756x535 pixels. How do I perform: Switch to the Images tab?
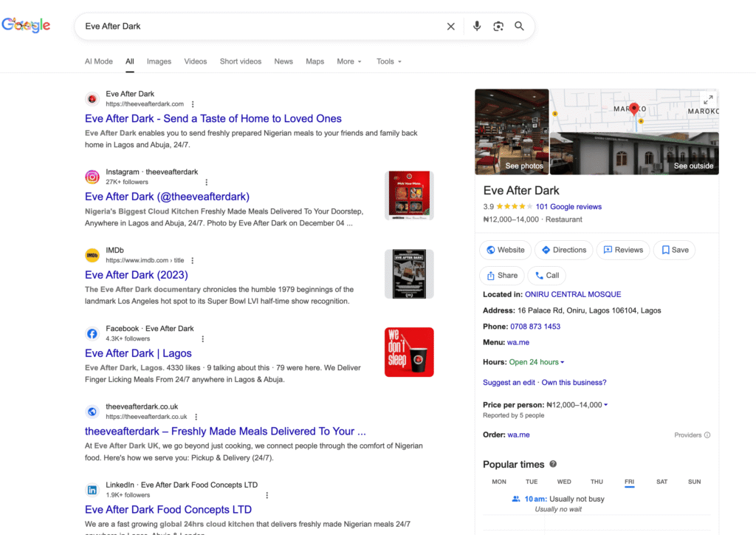[x=159, y=61]
